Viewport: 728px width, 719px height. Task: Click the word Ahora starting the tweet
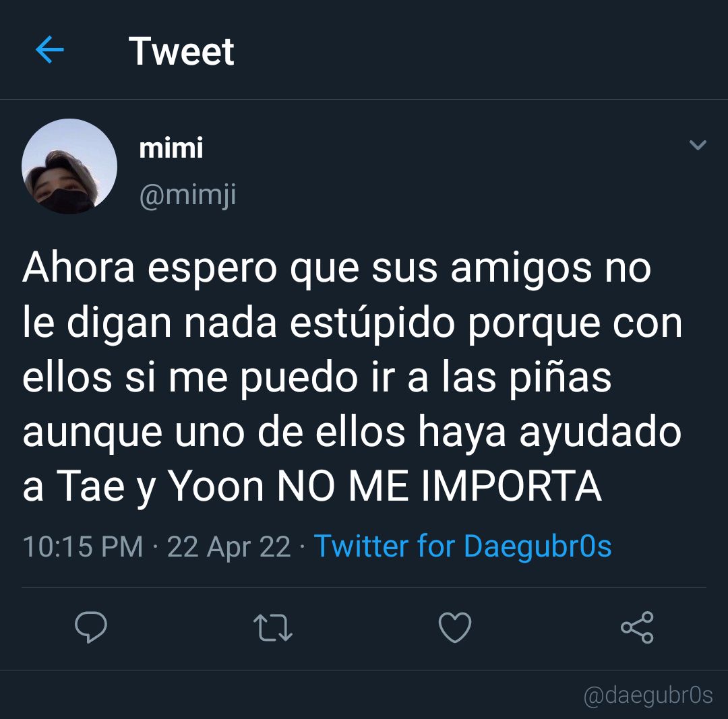[78, 267]
